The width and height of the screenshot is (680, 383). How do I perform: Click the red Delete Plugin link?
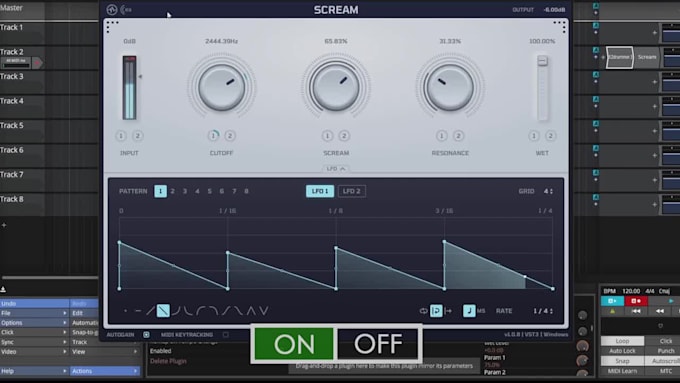[x=168, y=361]
